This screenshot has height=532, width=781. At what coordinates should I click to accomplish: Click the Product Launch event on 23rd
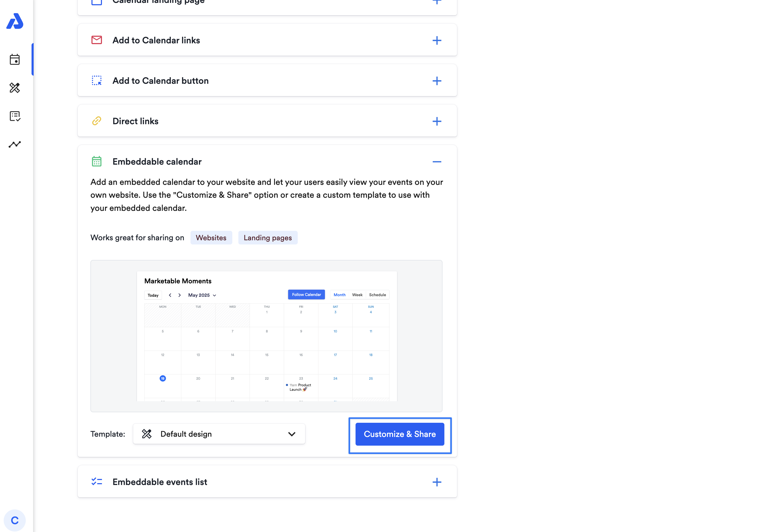[x=300, y=387]
